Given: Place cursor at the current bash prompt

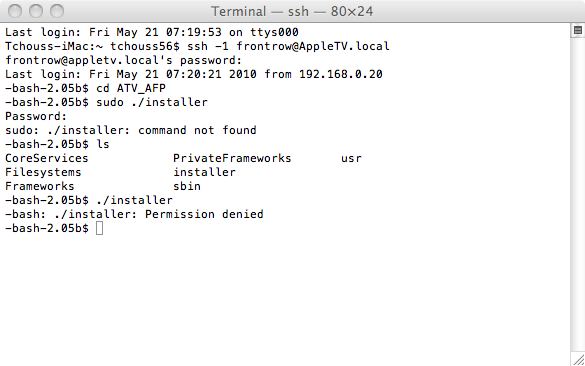Looking at the screenshot, I should (100, 228).
